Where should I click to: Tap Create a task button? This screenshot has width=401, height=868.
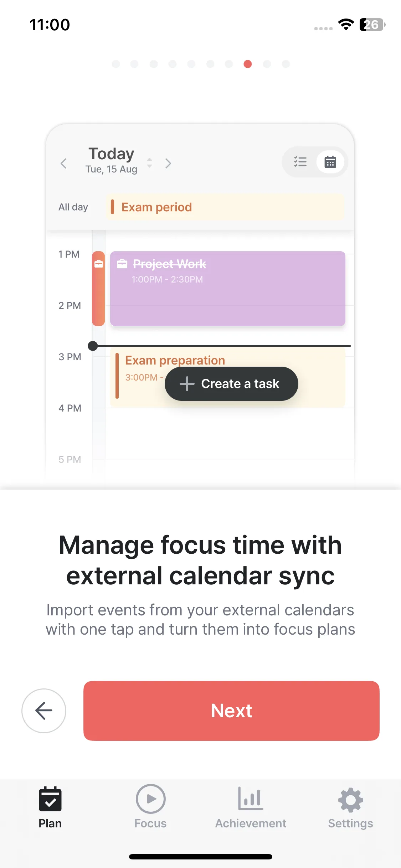231,384
